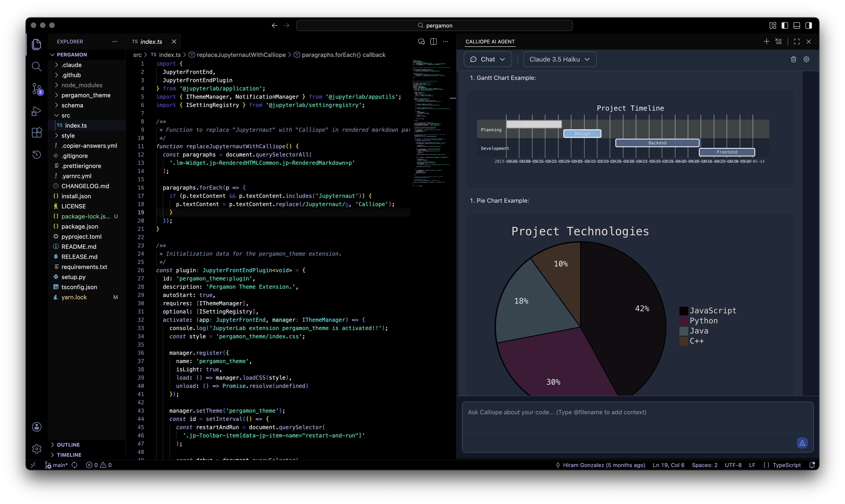The image size is (845, 504).
Task: Send message with the Calliope send button
Action: point(802,443)
